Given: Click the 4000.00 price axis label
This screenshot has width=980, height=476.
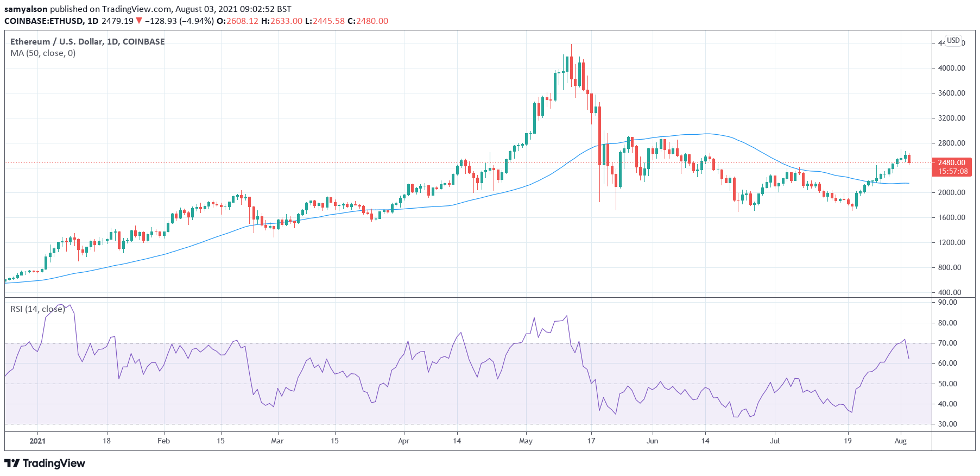Looking at the screenshot, I should click(952, 68).
